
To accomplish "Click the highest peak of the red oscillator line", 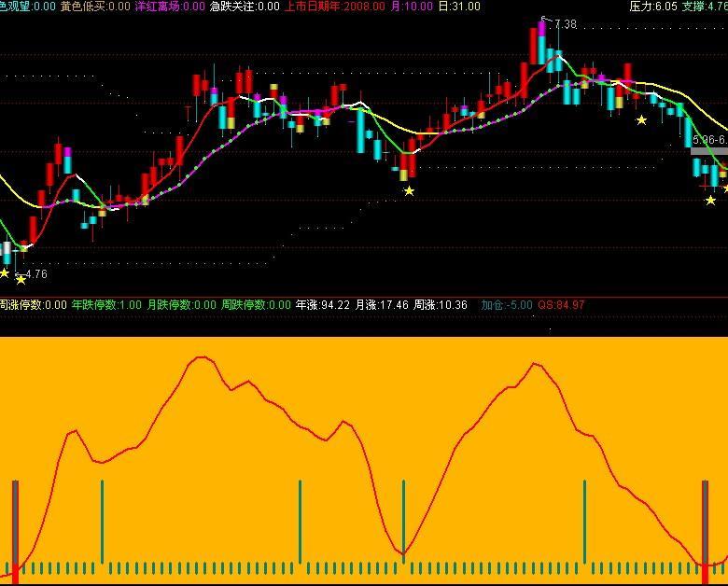I will point(201,357).
